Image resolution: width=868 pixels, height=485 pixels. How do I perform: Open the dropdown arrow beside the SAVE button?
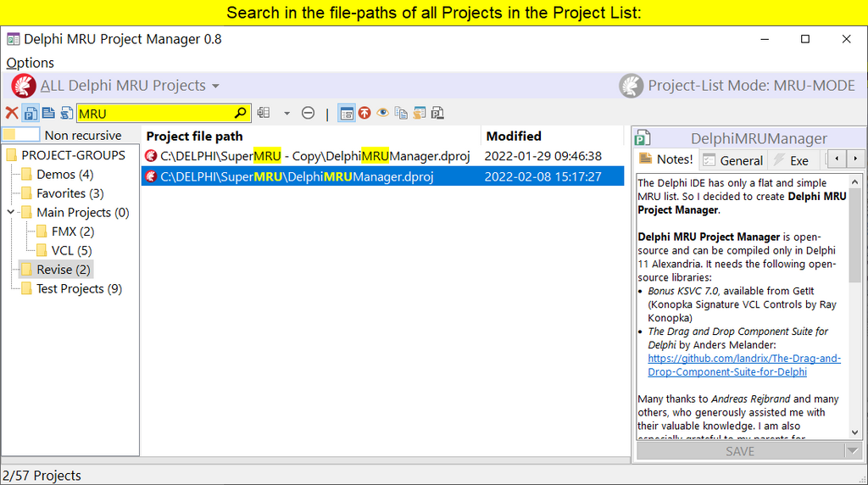pyautogui.click(x=853, y=451)
